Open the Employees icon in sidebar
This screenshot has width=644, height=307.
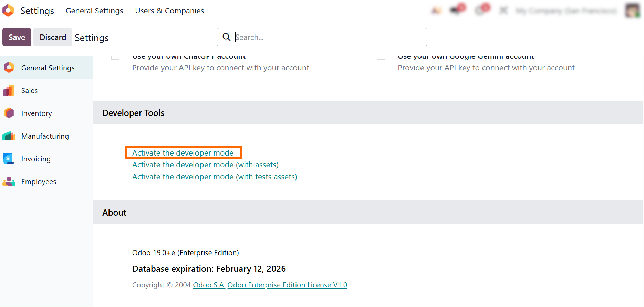[9, 181]
